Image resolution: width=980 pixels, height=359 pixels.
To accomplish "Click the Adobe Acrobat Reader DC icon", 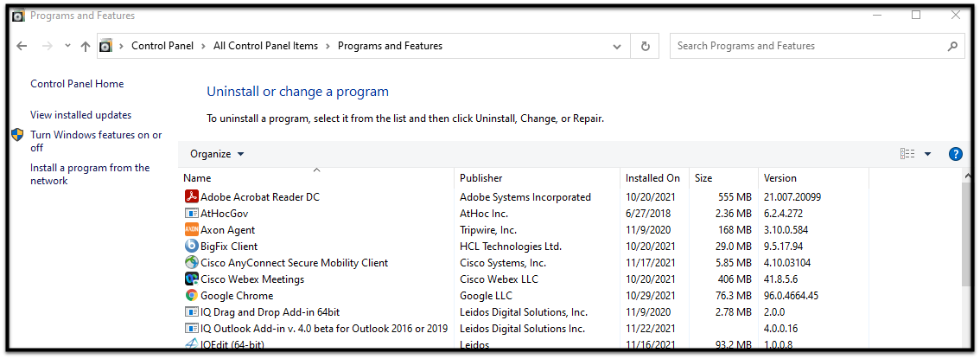I will click(x=192, y=196).
